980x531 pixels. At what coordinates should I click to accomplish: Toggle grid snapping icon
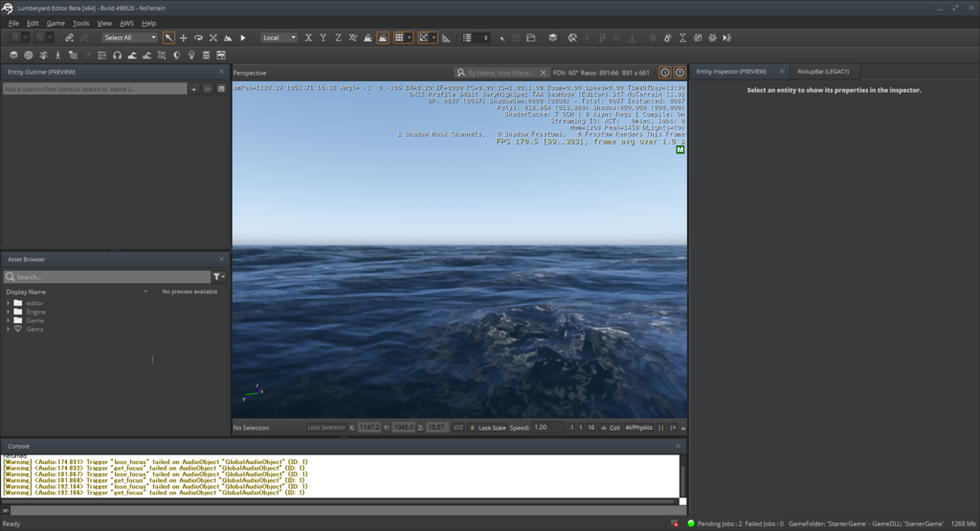[399, 38]
